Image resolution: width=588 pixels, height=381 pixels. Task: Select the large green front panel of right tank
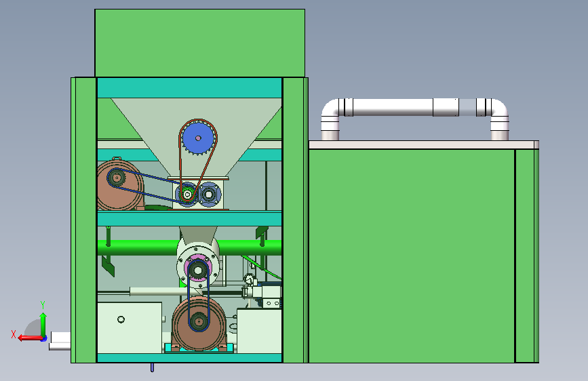412,256
